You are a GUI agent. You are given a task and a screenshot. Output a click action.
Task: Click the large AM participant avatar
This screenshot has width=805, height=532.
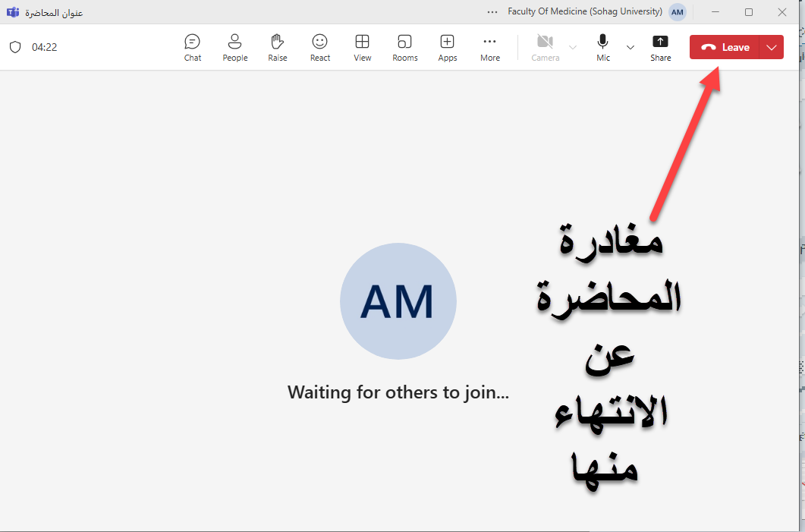398,301
